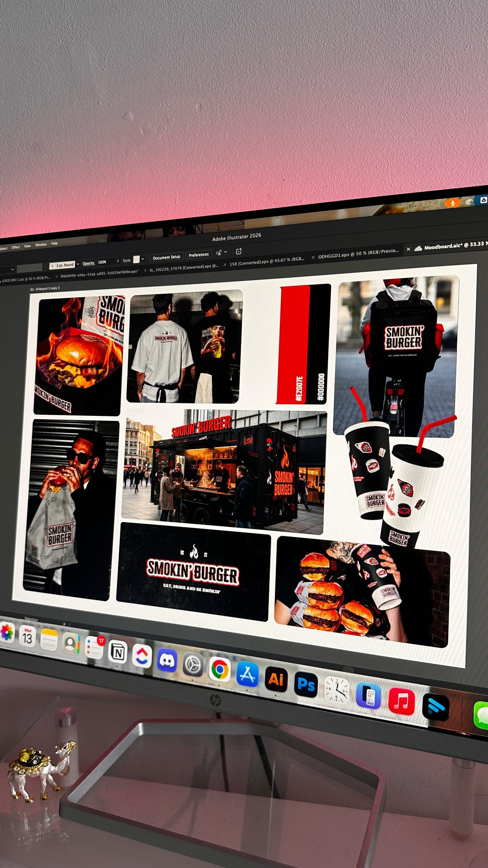Switch to the f0b89496 eps document tab
Image resolution: width=488 pixels, height=868 pixels.
[99, 274]
